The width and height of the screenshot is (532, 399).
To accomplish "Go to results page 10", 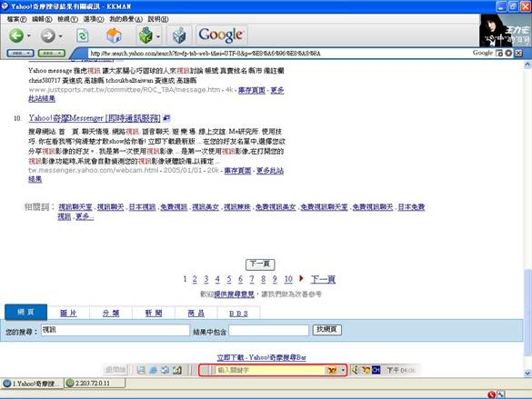I will (x=288, y=279).
